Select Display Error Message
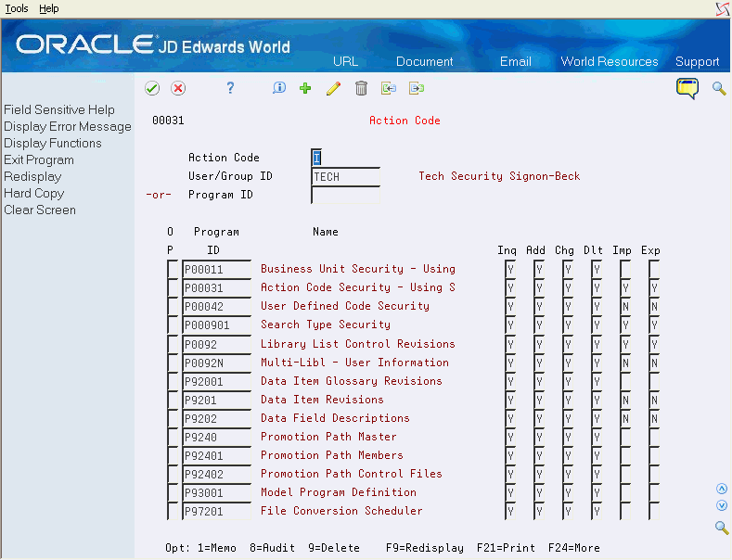This screenshot has height=560, width=732. [68, 126]
